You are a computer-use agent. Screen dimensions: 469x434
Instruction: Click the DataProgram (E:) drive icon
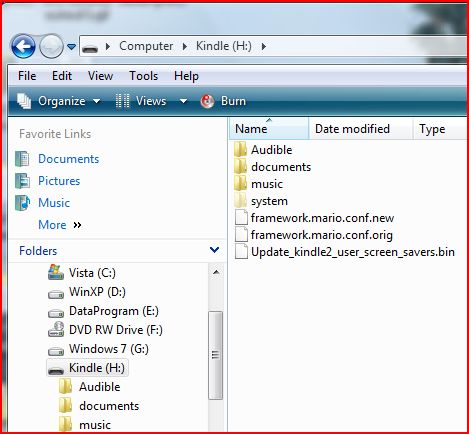click(x=56, y=314)
